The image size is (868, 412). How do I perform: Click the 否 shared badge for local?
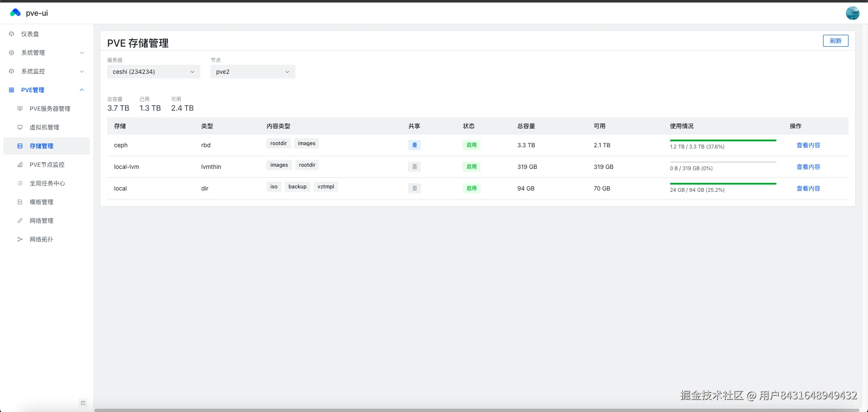[415, 188]
